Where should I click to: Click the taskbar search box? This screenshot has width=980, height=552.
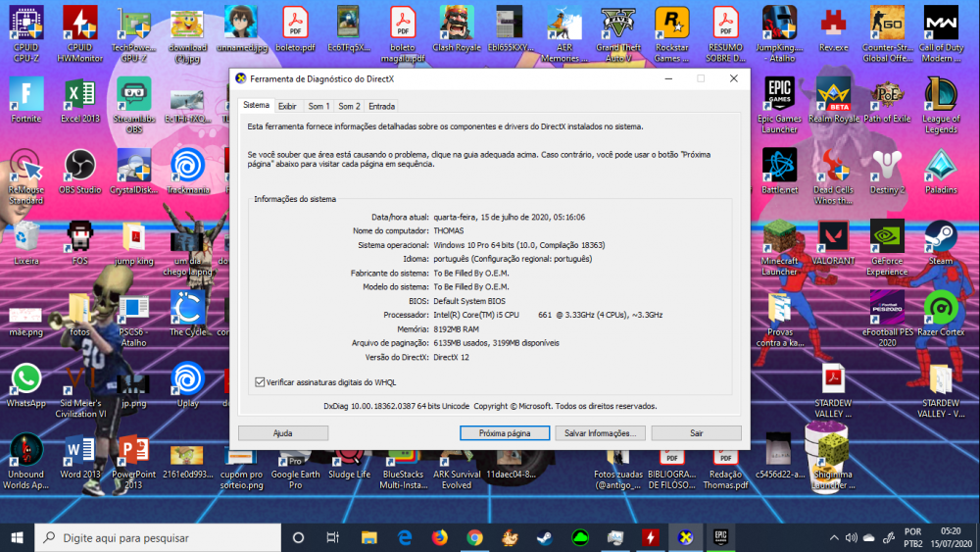pos(158,537)
